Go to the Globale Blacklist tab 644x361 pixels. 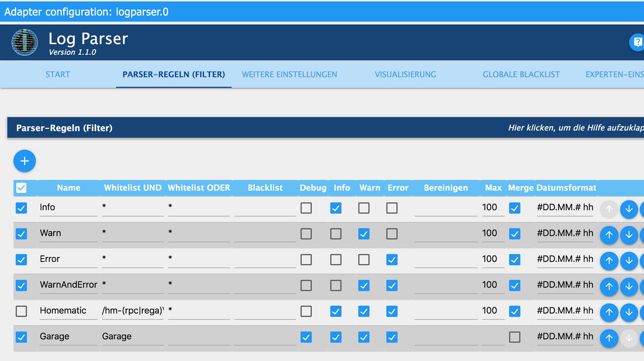pyautogui.click(x=521, y=75)
